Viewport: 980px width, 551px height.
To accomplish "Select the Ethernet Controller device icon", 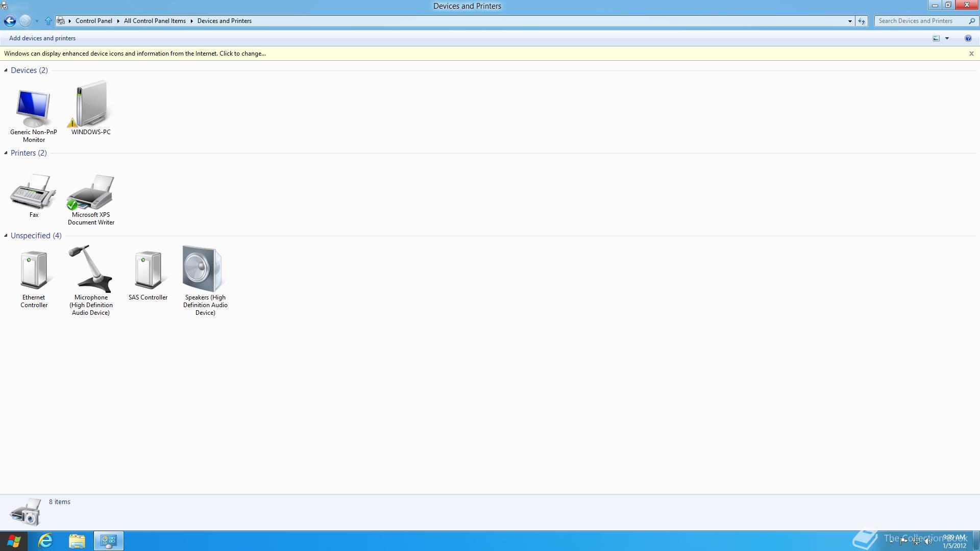I will click(34, 269).
